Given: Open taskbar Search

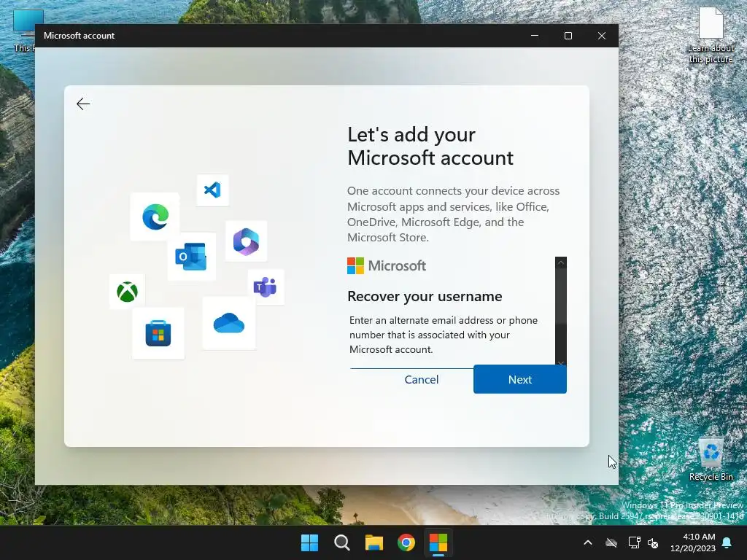Looking at the screenshot, I should tap(341, 542).
